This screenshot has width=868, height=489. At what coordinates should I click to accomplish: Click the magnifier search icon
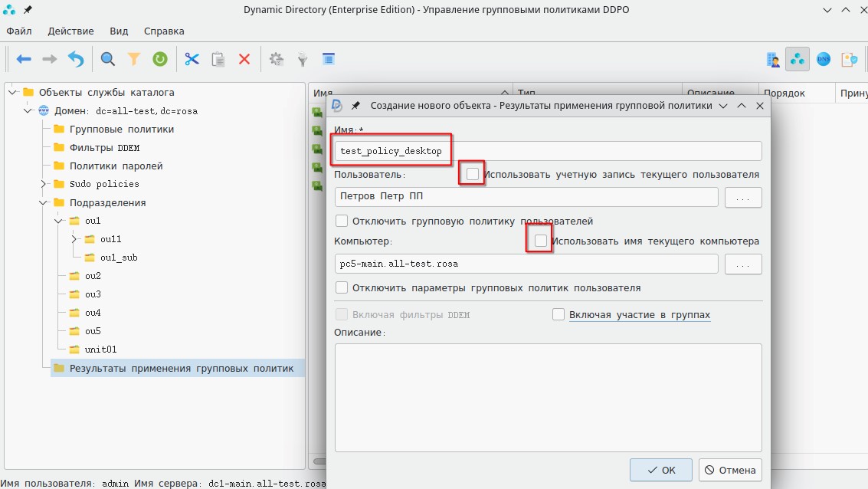pyautogui.click(x=108, y=59)
